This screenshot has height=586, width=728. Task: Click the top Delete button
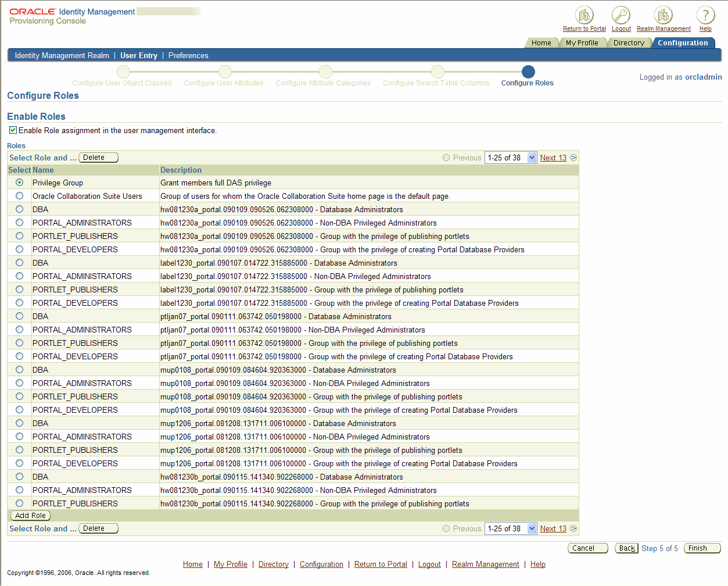[98, 158]
